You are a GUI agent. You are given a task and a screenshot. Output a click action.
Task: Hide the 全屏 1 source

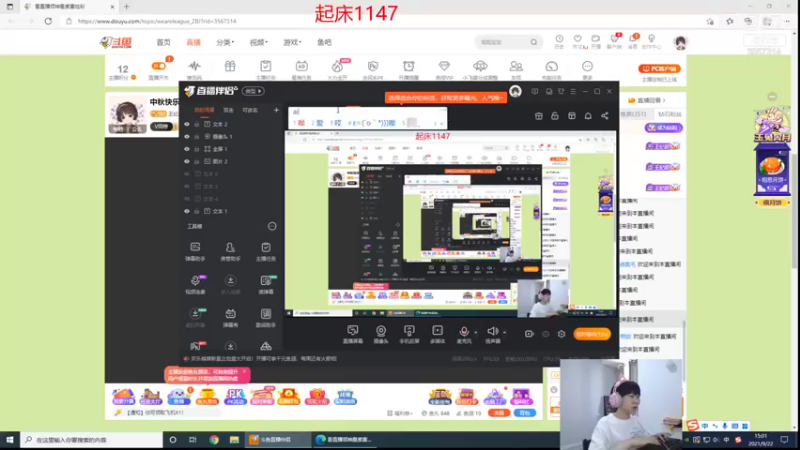point(187,149)
